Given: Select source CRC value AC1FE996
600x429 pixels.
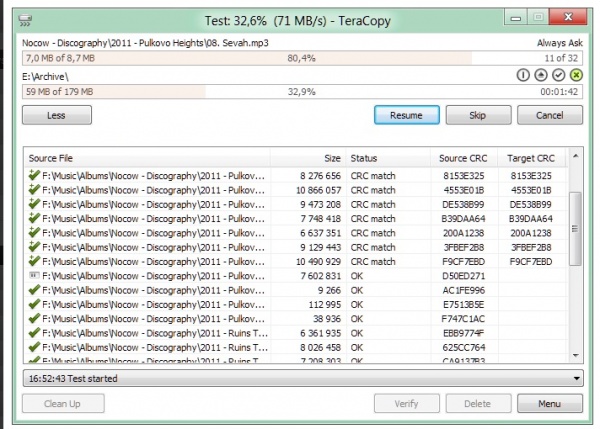Looking at the screenshot, I should point(464,290).
